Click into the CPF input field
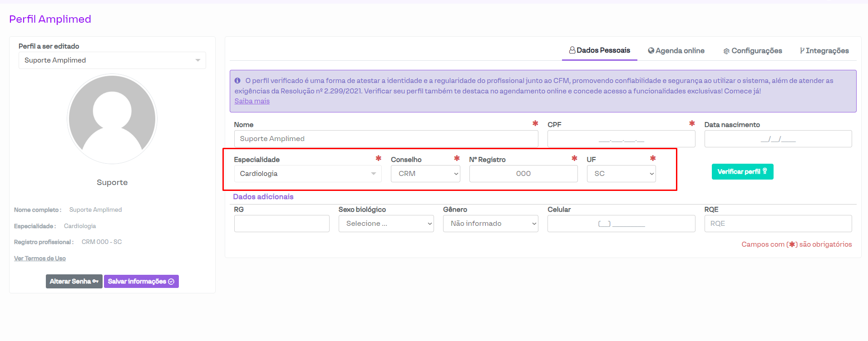 click(621, 139)
